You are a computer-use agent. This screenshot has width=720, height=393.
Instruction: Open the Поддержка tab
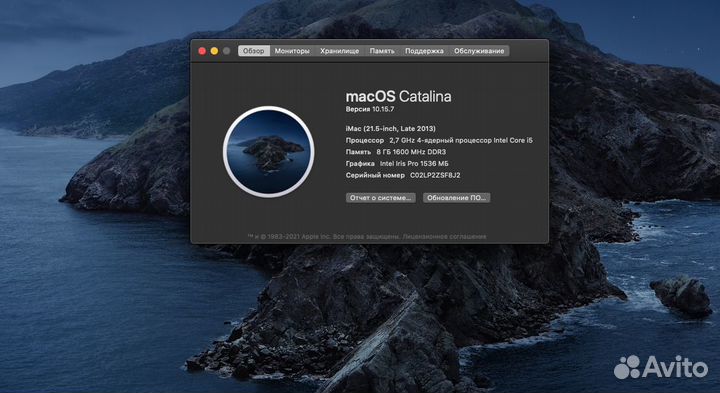(x=424, y=51)
